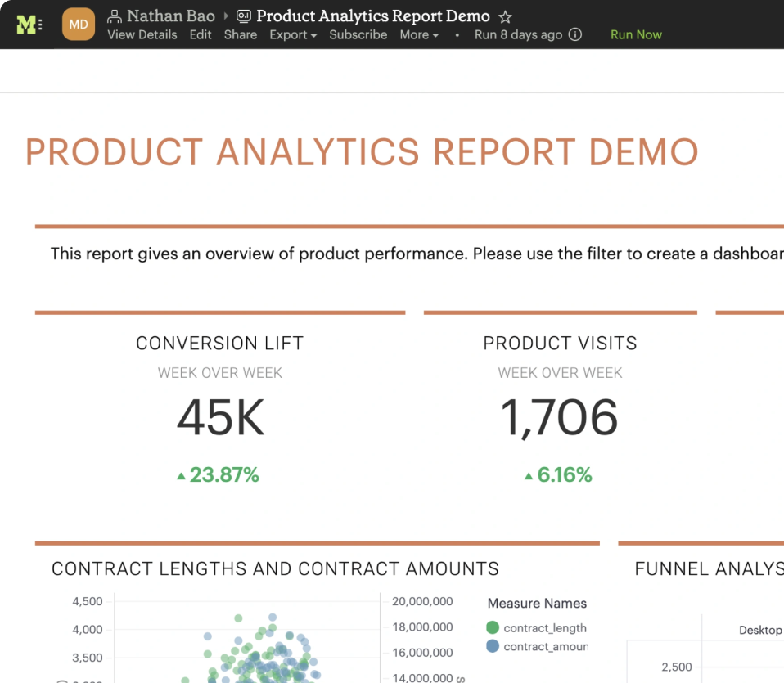Open the MD avatar profile icon

click(x=78, y=24)
